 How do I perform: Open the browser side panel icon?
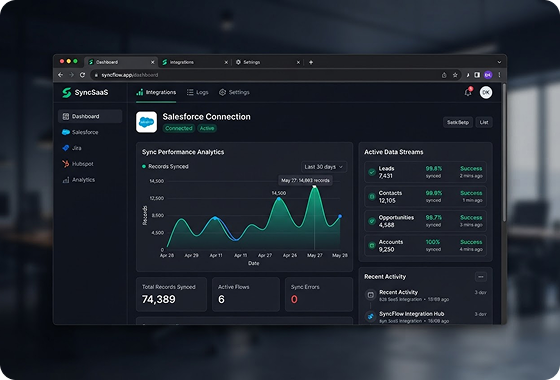(x=477, y=75)
